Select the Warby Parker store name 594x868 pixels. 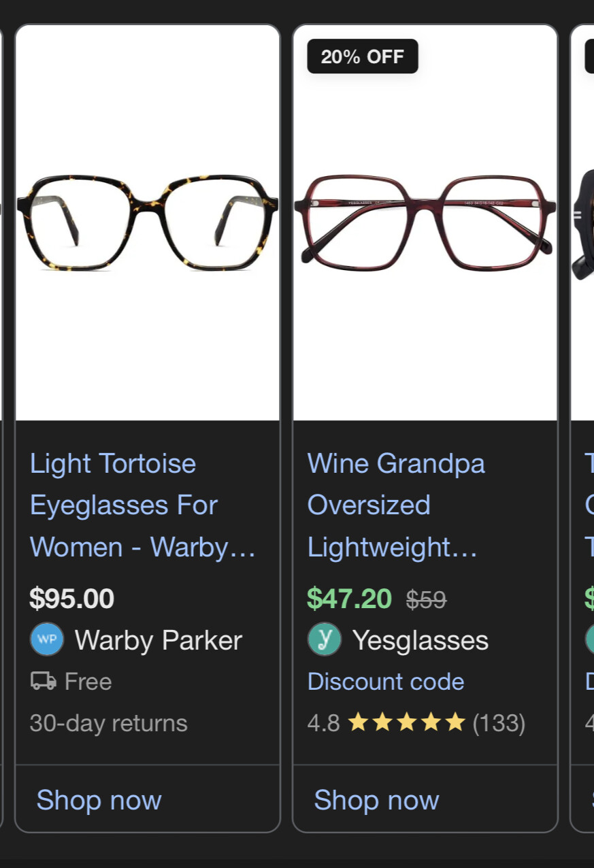click(x=159, y=640)
